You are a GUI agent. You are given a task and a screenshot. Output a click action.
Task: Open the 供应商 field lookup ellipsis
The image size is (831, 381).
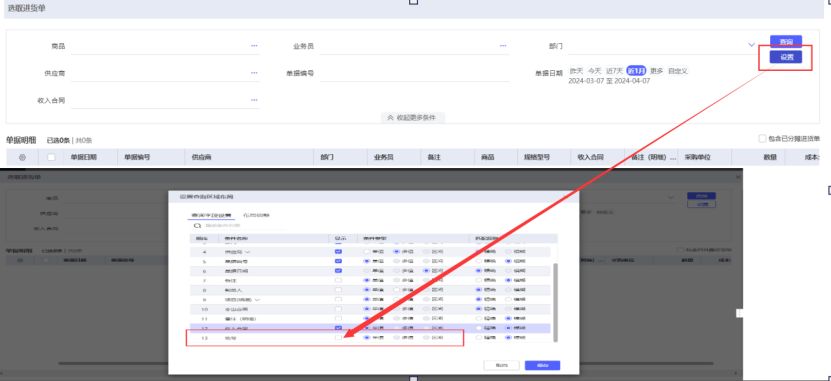click(x=254, y=73)
